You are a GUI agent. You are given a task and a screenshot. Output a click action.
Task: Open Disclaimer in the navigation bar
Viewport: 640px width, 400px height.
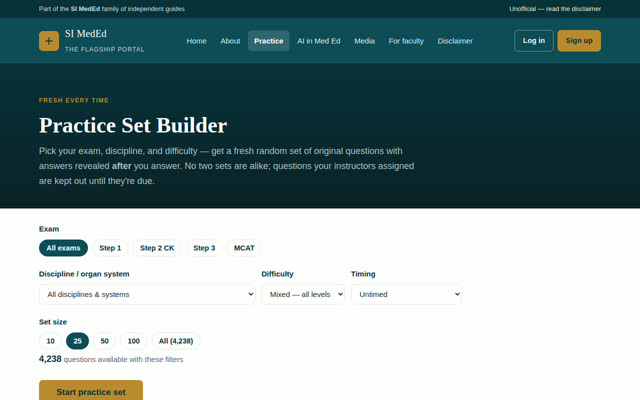coord(455,41)
